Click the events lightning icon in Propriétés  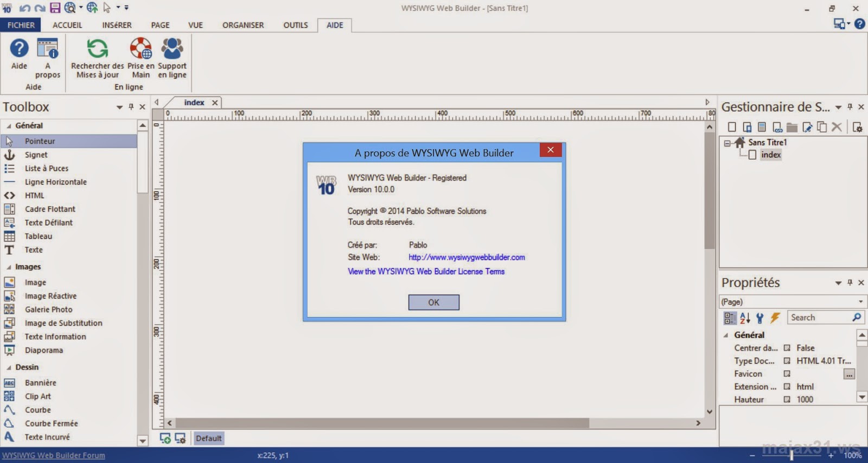tap(775, 318)
